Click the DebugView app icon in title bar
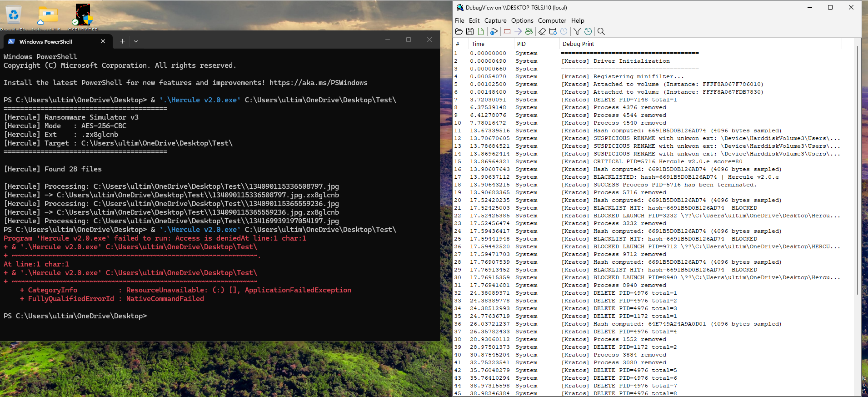Image resolution: width=868 pixels, height=397 pixels. click(x=460, y=7)
